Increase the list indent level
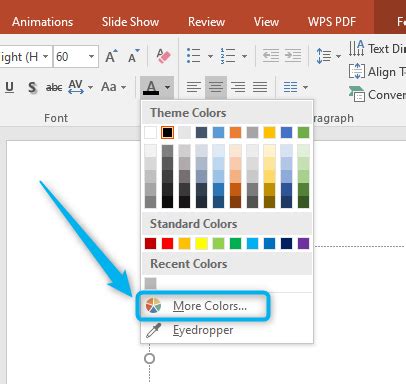The width and height of the screenshot is (406, 384). coord(293,56)
